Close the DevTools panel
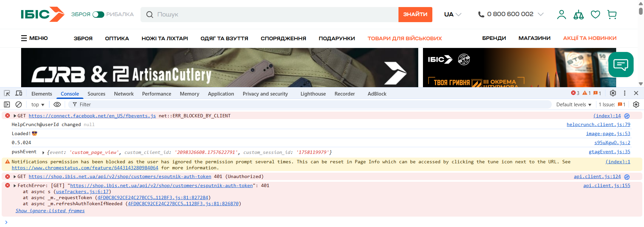 (636, 93)
